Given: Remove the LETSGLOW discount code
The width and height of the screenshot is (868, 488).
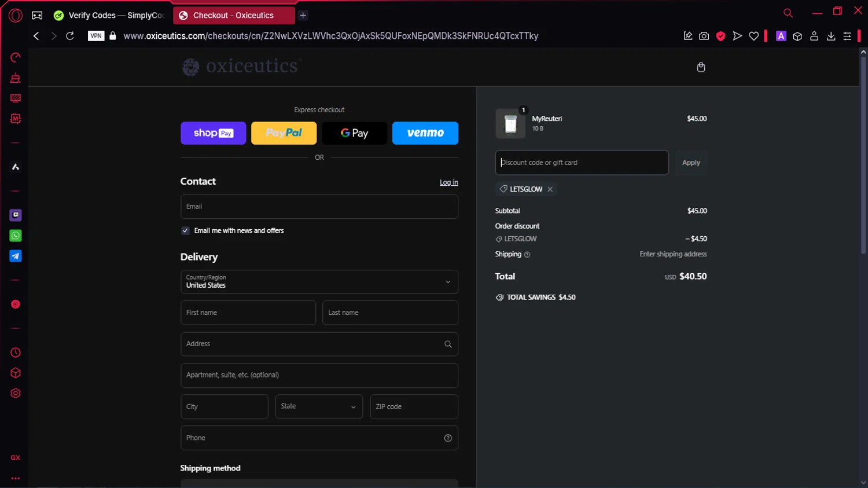Looking at the screenshot, I should pos(550,189).
